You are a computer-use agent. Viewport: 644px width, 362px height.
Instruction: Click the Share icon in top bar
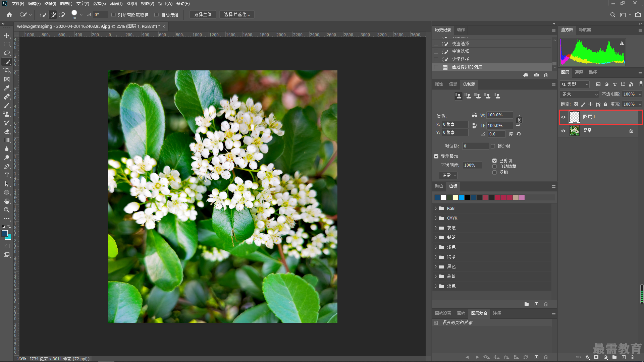click(x=638, y=15)
